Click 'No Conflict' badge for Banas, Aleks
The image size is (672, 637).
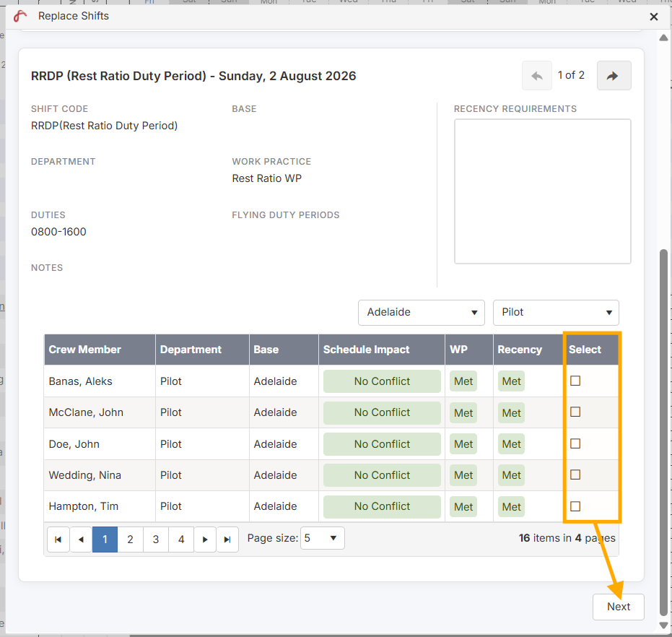(x=382, y=381)
